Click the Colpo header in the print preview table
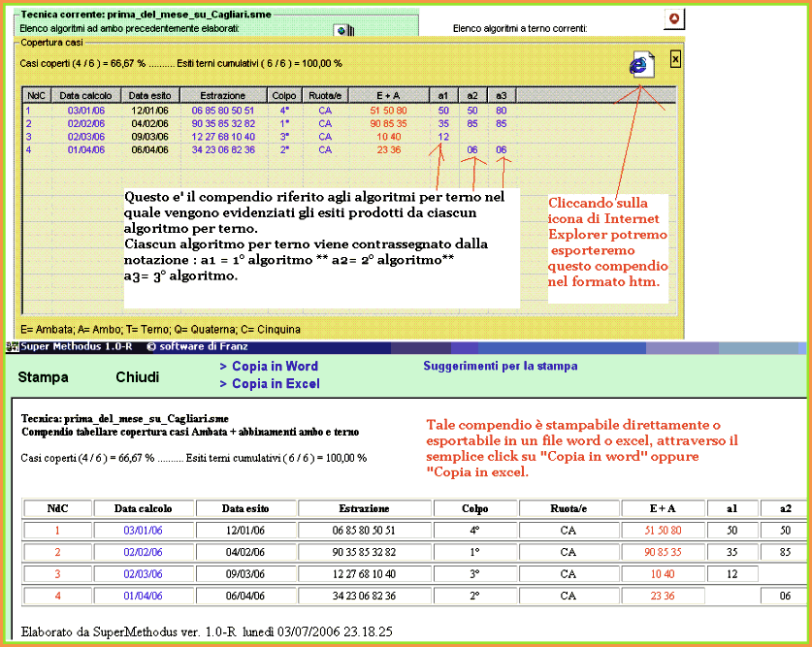The image size is (812, 647). (x=474, y=508)
